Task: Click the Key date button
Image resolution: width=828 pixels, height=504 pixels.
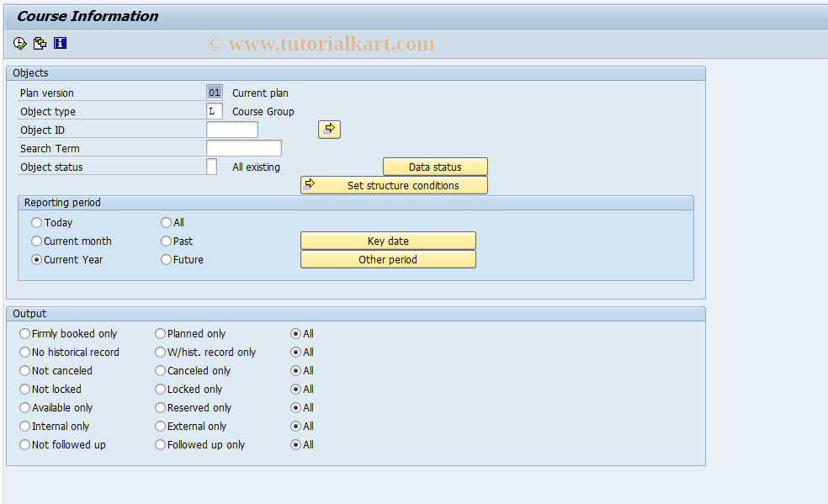Action: pos(388,241)
